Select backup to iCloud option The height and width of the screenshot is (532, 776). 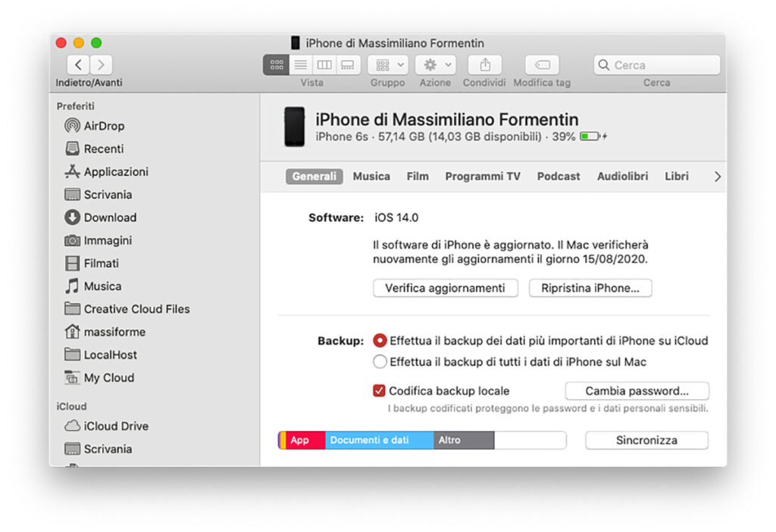[x=380, y=340]
